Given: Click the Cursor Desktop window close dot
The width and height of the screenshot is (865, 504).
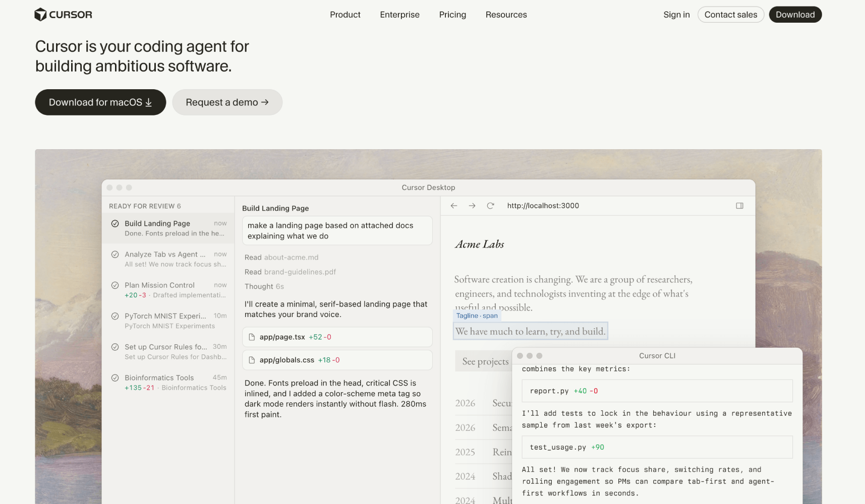Looking at the screenshot, I should (110, 187).
